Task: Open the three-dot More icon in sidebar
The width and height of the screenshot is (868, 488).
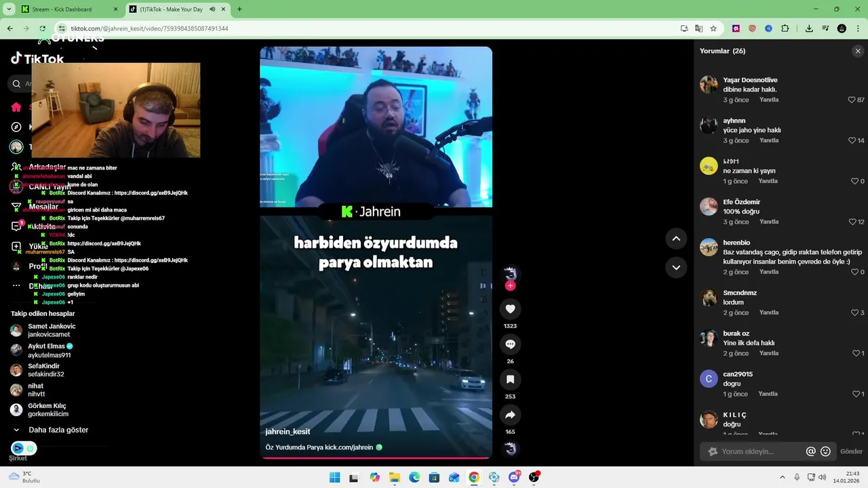Action: coord(16,286)
